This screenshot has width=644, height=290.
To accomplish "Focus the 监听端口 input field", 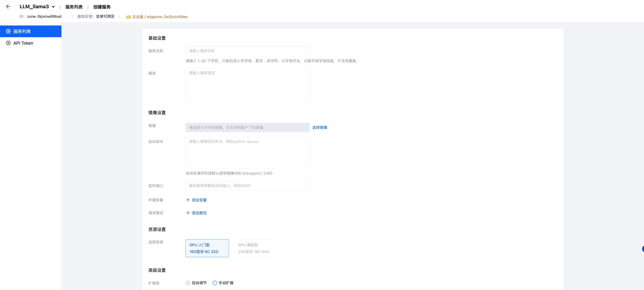I will pos(247,185).
